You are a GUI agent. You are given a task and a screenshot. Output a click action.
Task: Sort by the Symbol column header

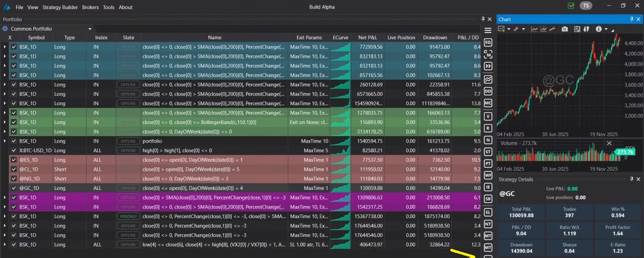[x=36, y=38]
